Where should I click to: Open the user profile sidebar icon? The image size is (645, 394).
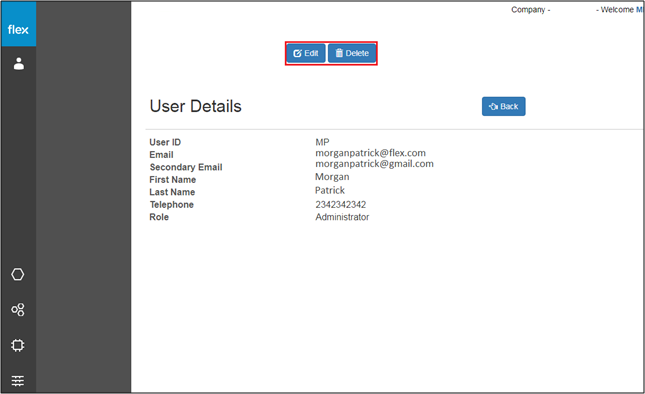point(19,64)
